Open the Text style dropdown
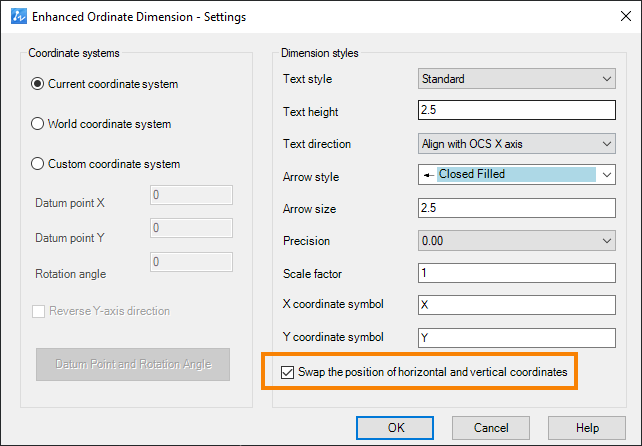642x446 pixels. [x=517, y=79]
